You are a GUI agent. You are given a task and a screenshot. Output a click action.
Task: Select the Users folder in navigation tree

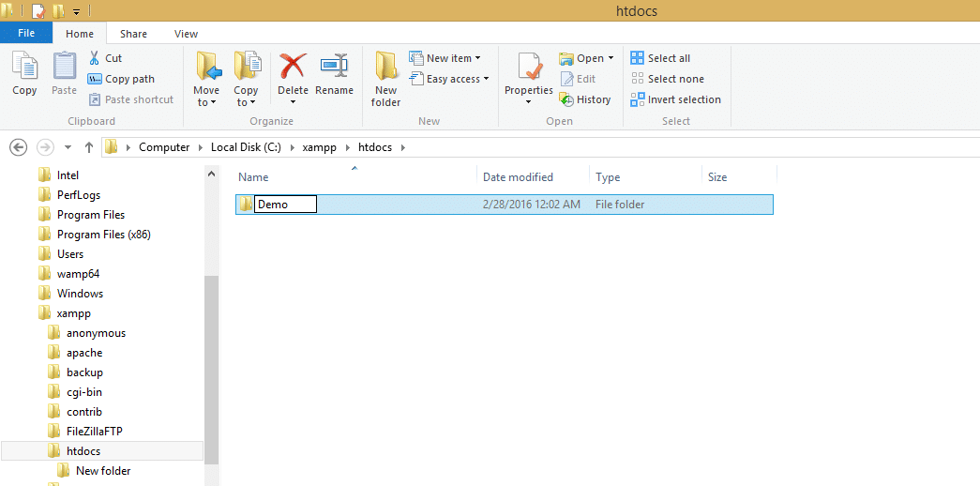tap(70, 254)
